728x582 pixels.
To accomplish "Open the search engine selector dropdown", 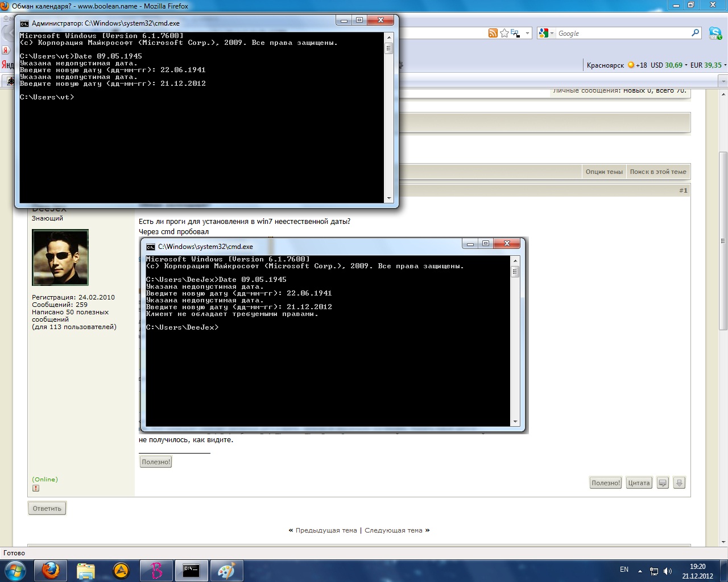I will tap(546, 34).
